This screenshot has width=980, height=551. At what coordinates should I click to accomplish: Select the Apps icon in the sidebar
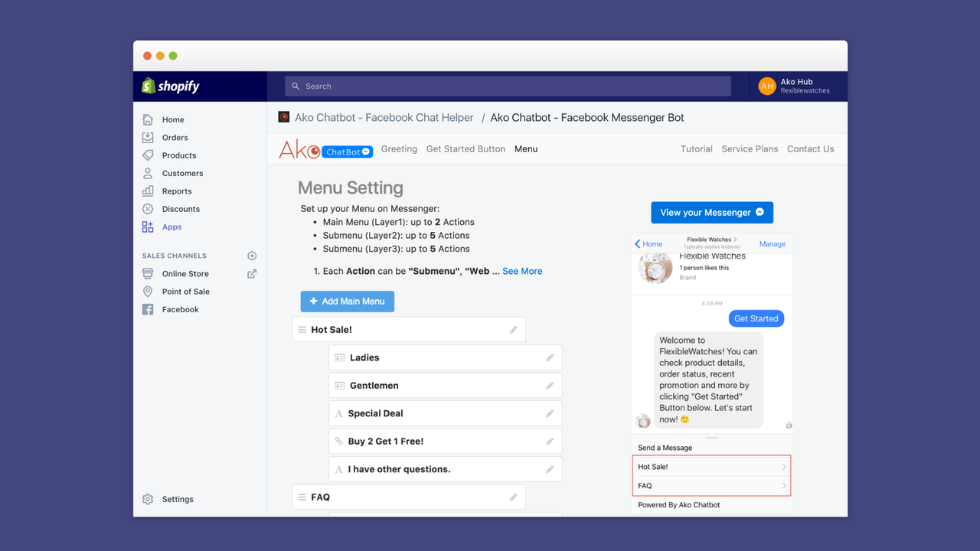coord(147,227)
